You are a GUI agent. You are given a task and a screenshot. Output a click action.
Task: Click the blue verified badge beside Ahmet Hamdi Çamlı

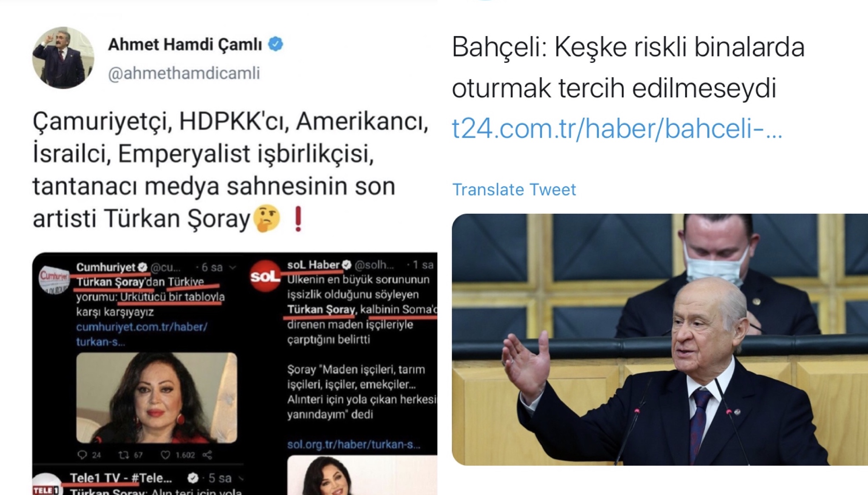click(x=275, y=44)
